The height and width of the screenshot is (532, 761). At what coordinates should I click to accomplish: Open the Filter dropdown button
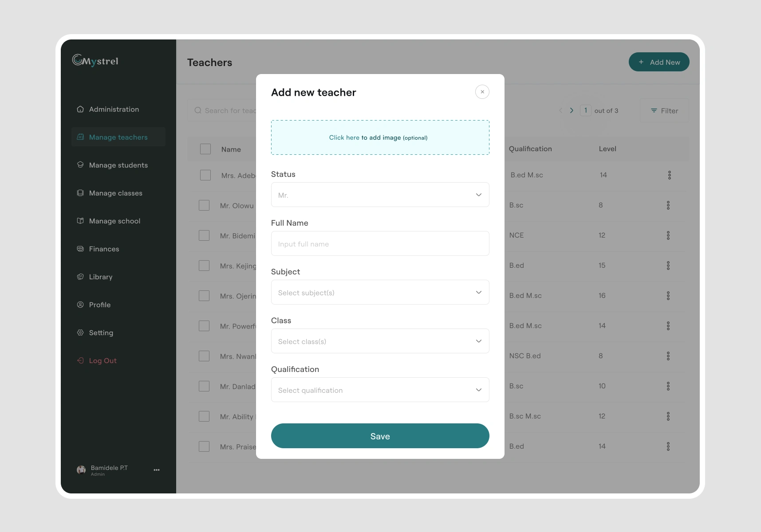tap(664, 110)
